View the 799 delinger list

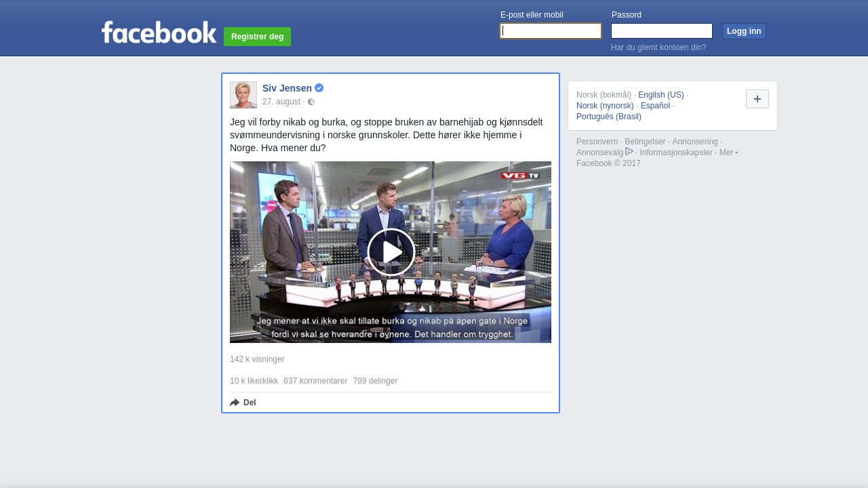tap(375, 381)
